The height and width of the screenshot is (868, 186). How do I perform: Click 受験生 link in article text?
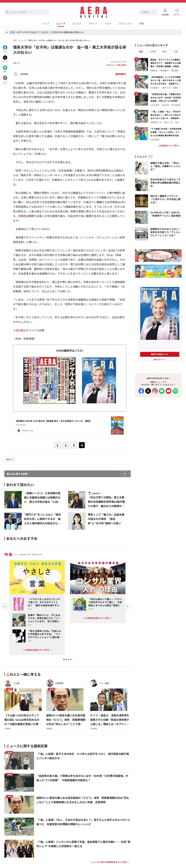coord(47,92)
